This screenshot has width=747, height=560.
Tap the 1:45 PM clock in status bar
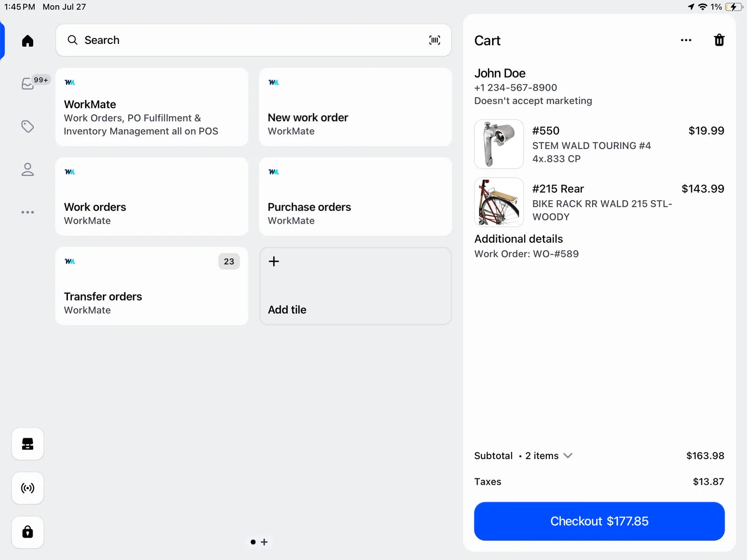tap(20, 7)
